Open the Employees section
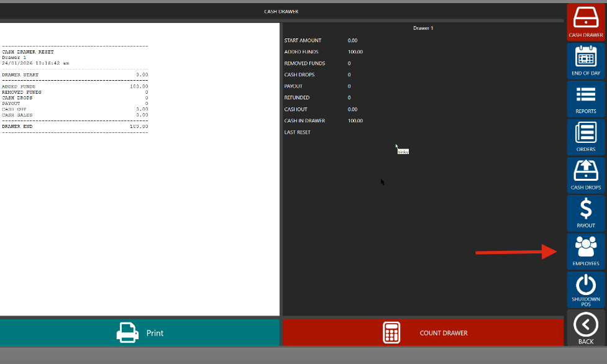The height and width of the screenshot is (364, 607). tap(586, 247)
